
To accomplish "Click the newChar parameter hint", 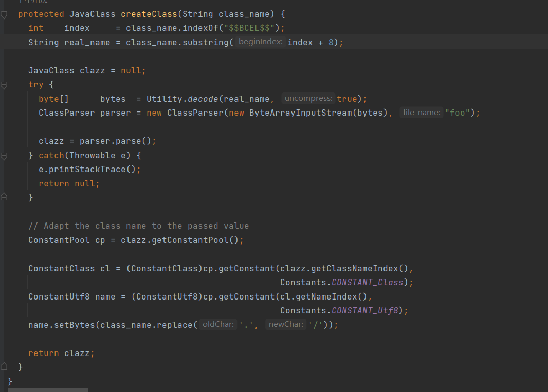I will pos(286,325).
